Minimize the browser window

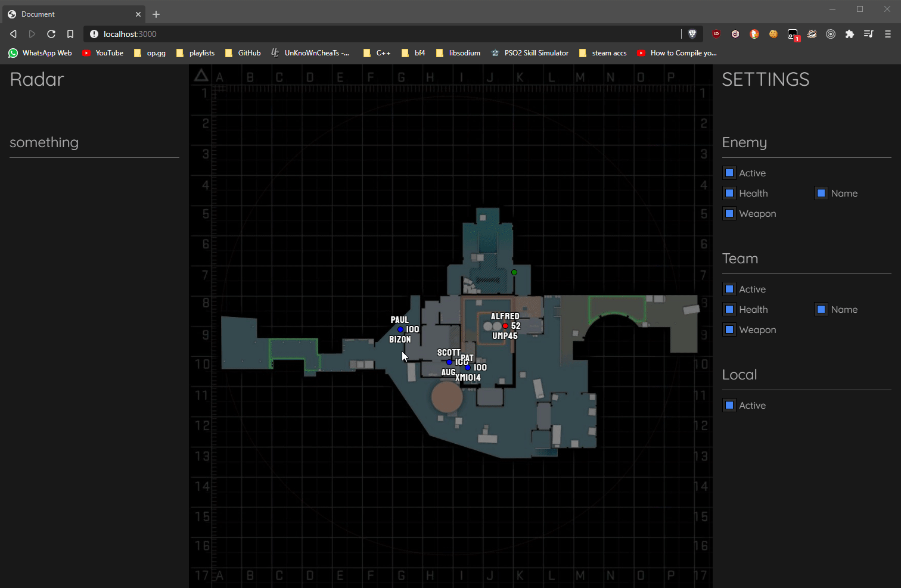coord(832,9)
